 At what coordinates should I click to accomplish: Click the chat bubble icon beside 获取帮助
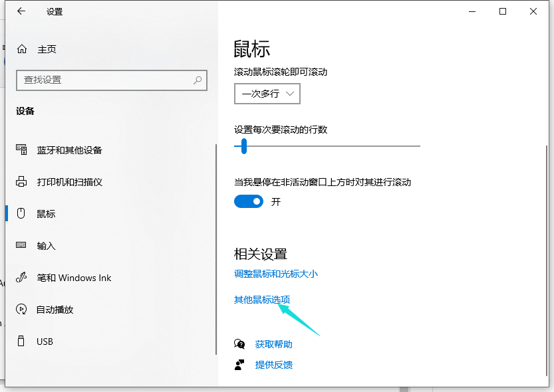[239, 344]
